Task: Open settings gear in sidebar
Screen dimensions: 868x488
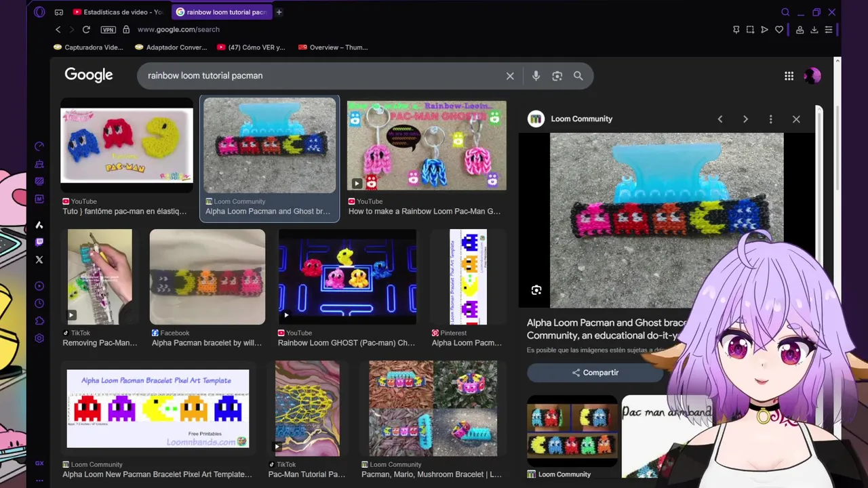Action: [39, 338]
